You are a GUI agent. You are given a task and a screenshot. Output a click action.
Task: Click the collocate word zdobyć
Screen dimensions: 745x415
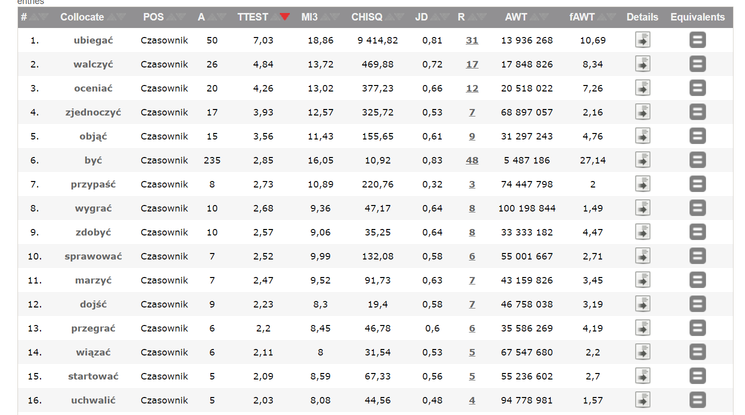click(x=93, y=232)
